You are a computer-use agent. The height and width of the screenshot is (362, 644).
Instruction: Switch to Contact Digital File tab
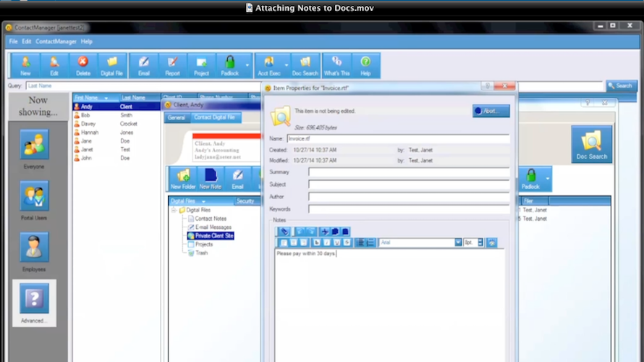214,117
